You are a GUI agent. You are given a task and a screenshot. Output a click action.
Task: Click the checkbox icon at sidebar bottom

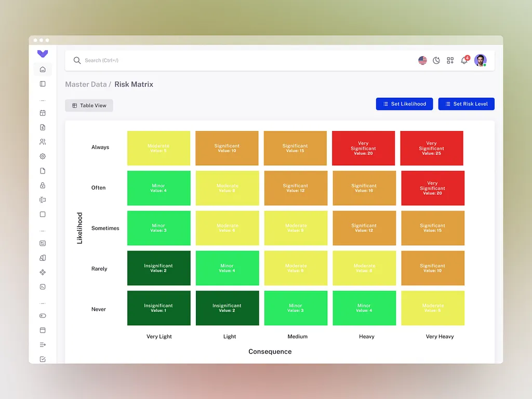[x=43, y=359]
